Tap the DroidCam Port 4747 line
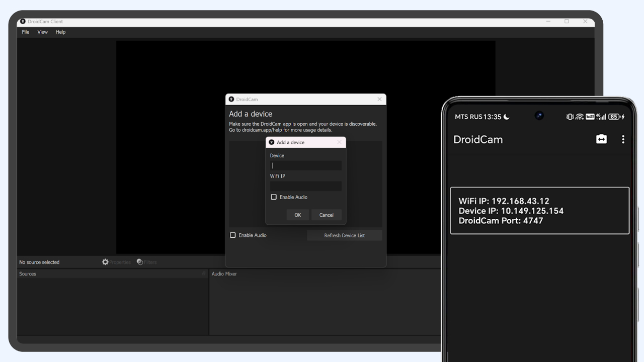 tap(501, 220)
